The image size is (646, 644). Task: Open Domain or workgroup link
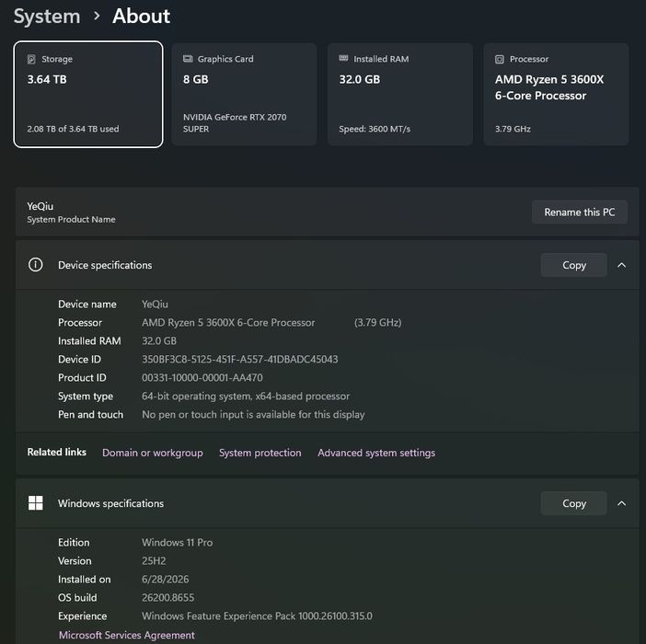point(153,453)
